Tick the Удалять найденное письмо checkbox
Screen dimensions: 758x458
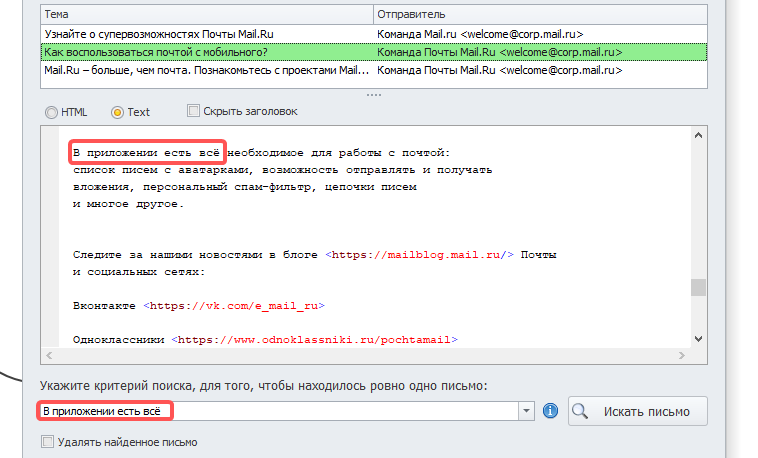[47, 442]
